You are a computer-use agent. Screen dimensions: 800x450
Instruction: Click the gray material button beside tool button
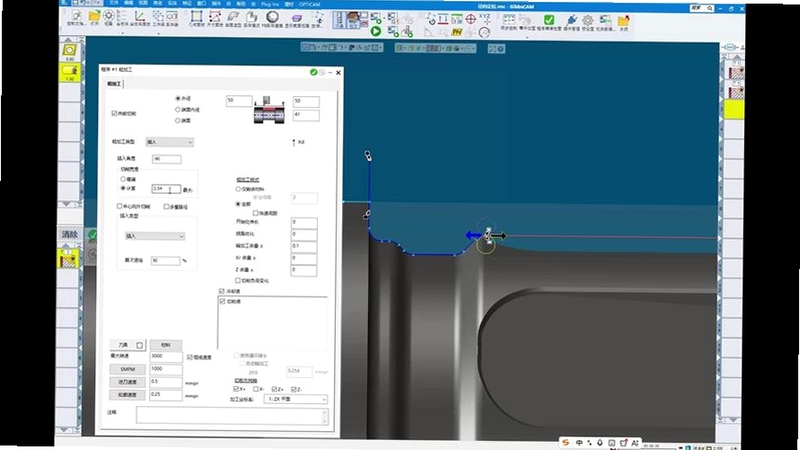click(166, 345)
